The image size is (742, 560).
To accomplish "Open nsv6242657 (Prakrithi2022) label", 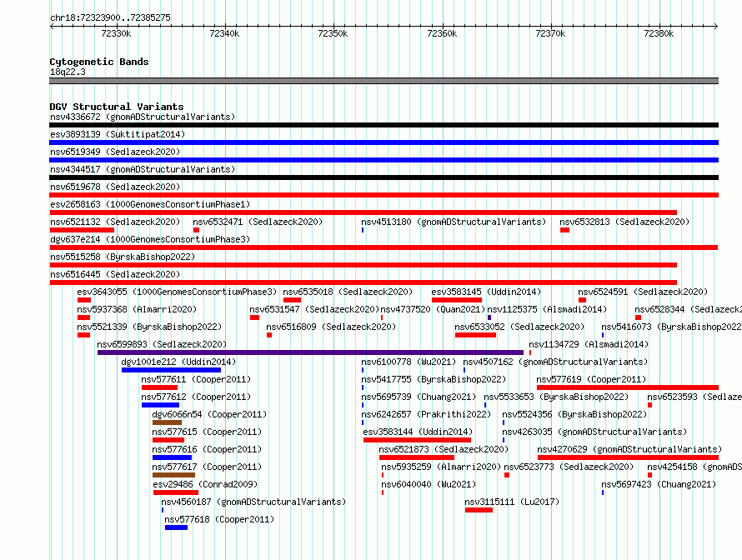I will pos(426,414).
